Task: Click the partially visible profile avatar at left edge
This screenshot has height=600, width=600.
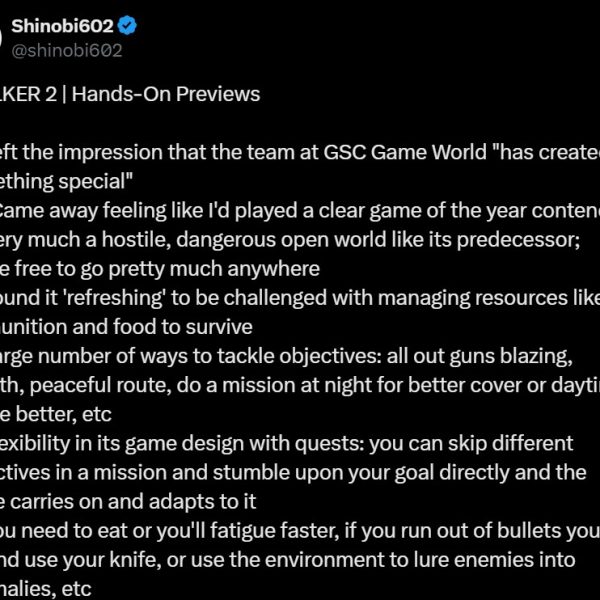Action: click(1, 38)
